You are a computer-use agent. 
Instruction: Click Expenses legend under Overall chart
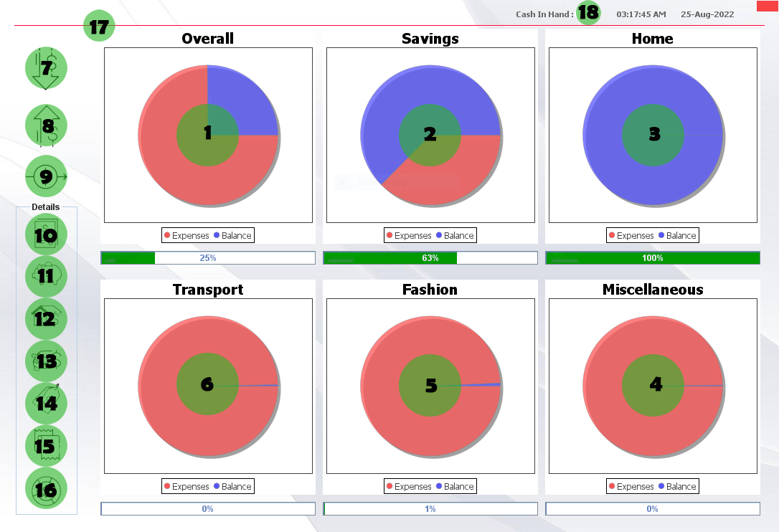[x=187, y=235]
